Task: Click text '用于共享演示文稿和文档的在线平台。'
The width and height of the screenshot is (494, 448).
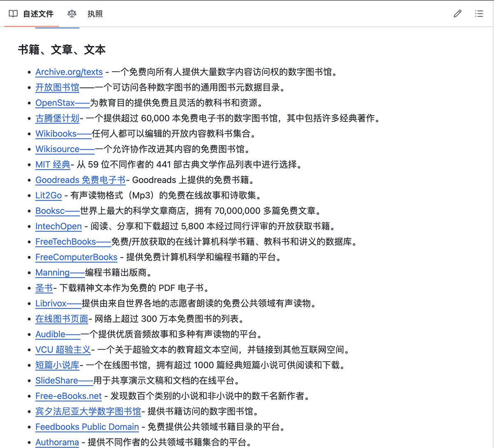Action: (167, 381)
